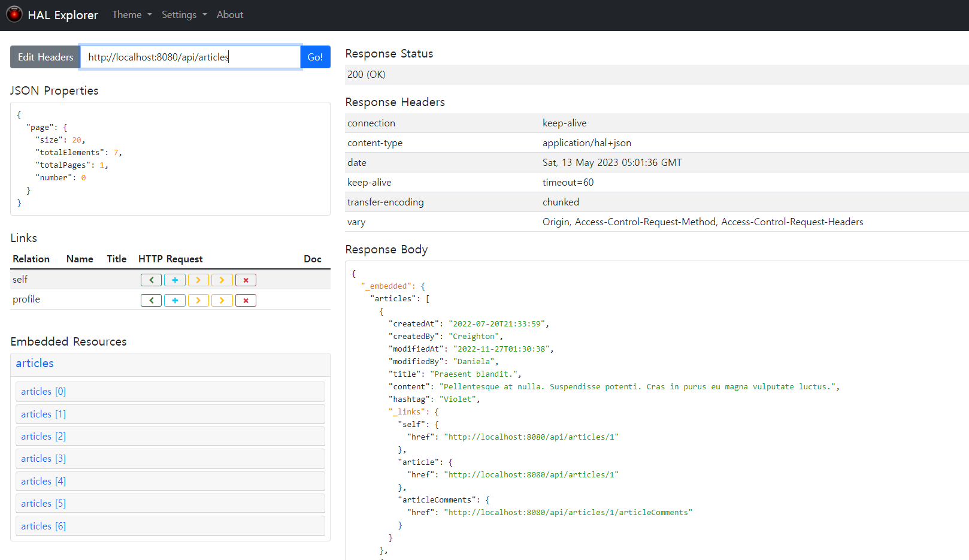
Task: Click the 'profile' relation cell
Action: click(x=26, y=299)
